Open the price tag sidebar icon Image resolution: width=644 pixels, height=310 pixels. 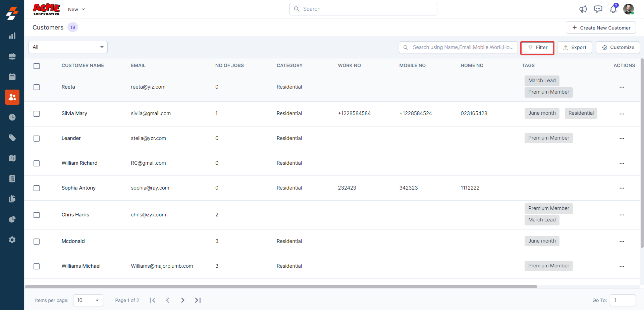click(x=12, y=138)
